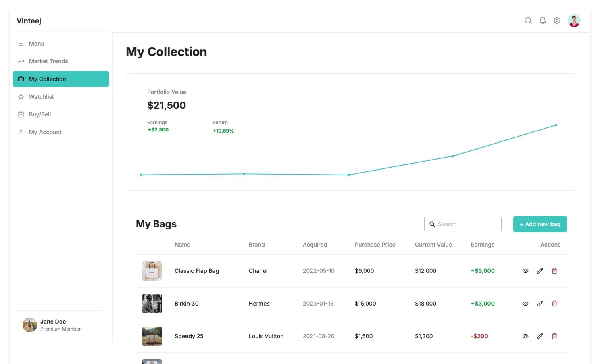Click the Watchlist star icon
Screen dimensions: 600x364
pyautogui.click(x=21, y=97)
